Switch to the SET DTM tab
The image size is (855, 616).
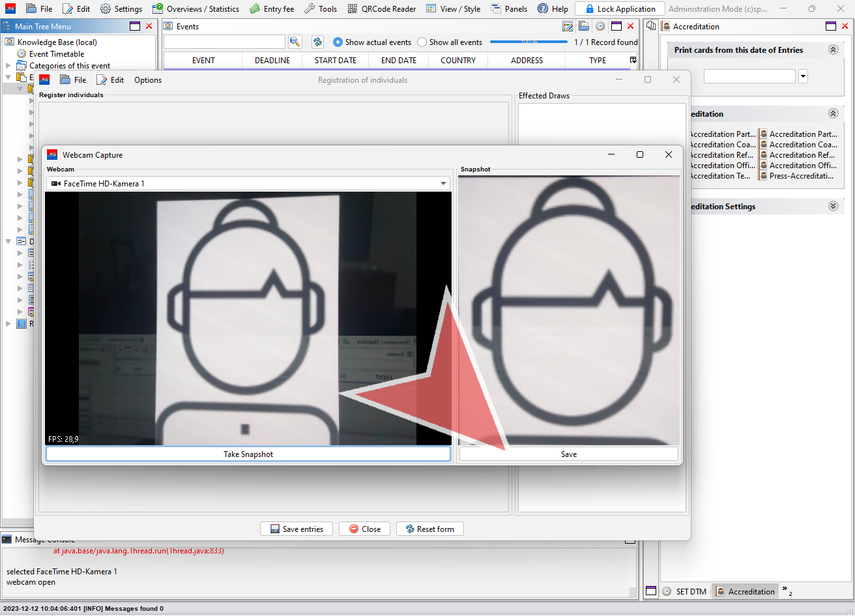(685, 592)
